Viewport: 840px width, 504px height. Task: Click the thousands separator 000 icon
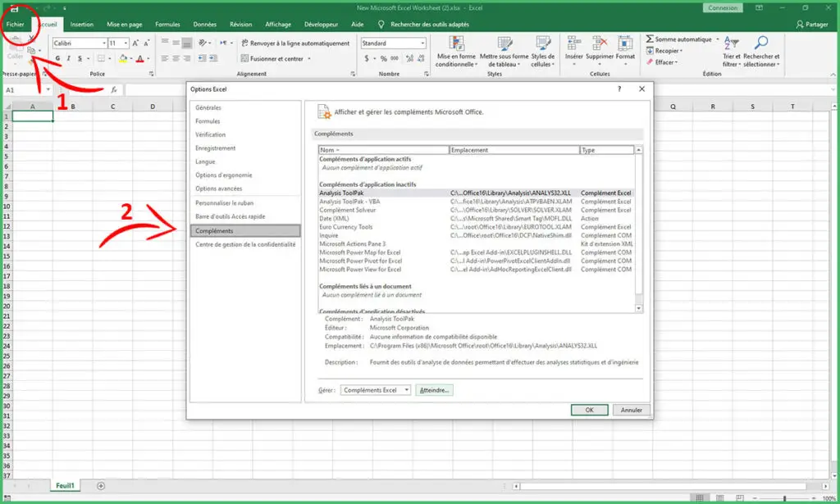pos(395,58)
